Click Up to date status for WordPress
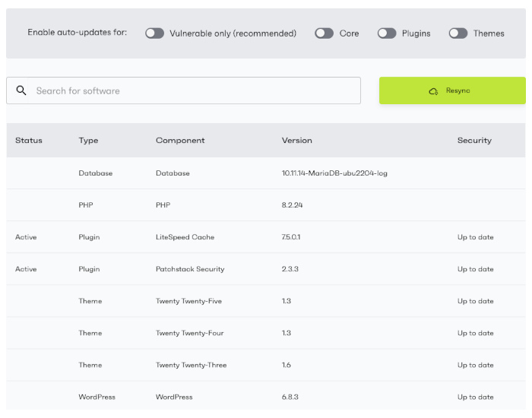 475,397
